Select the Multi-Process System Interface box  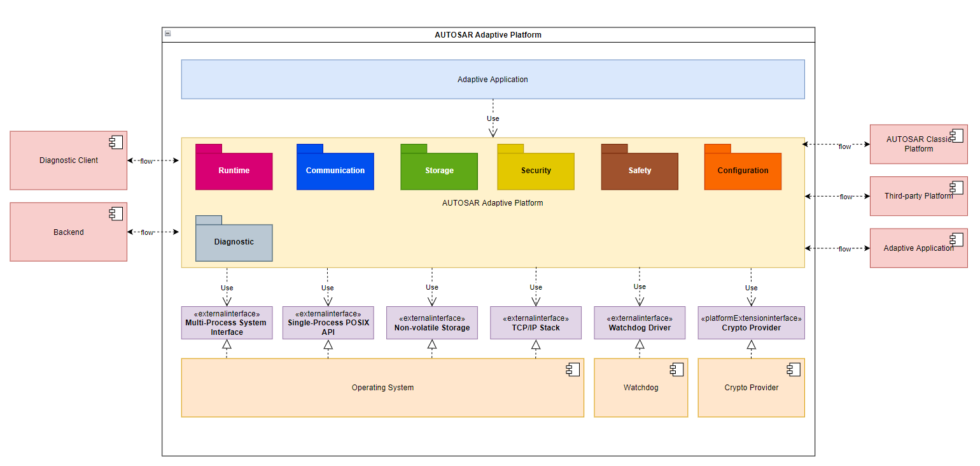227,323
